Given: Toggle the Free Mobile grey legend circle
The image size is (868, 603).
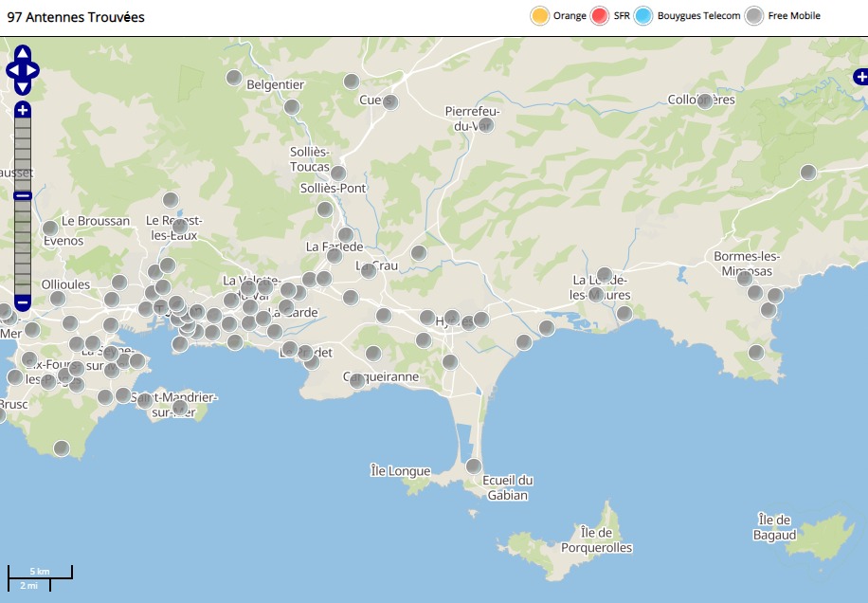Looking at the screenshot, I should (x=754, y=16).
